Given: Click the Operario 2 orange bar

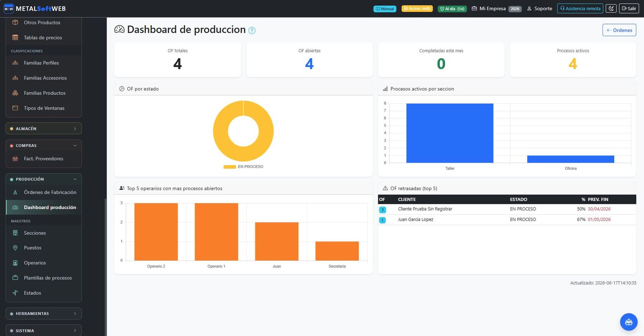Looking at the screenshot, I should (x=156, y=232).
